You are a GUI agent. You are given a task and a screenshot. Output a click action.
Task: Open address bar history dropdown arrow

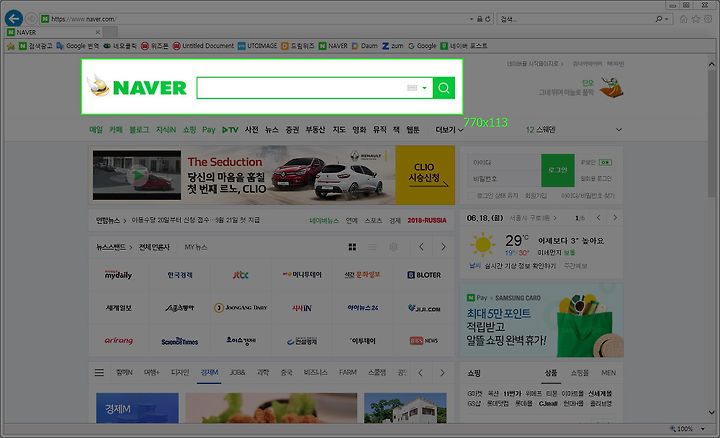[x=471, y=19]
